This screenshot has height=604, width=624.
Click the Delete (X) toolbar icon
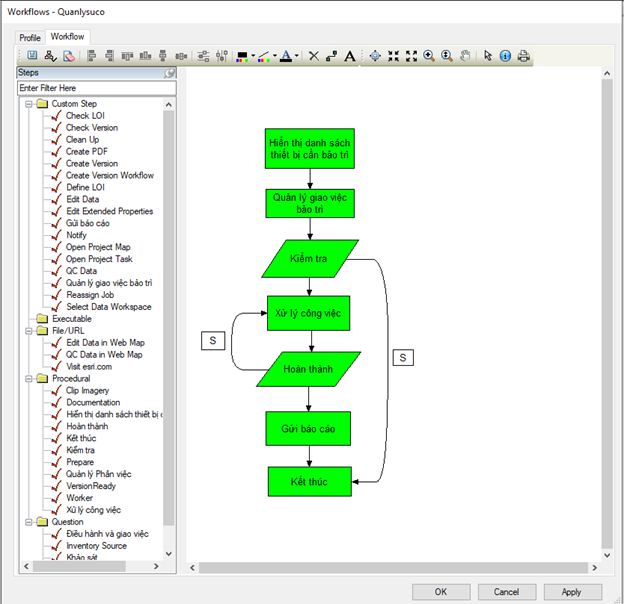[x=313, y=56]
